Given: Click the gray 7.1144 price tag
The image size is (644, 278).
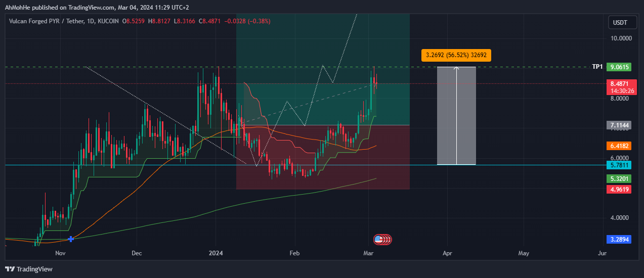Looking at the screenshot, I should point(619,125).
